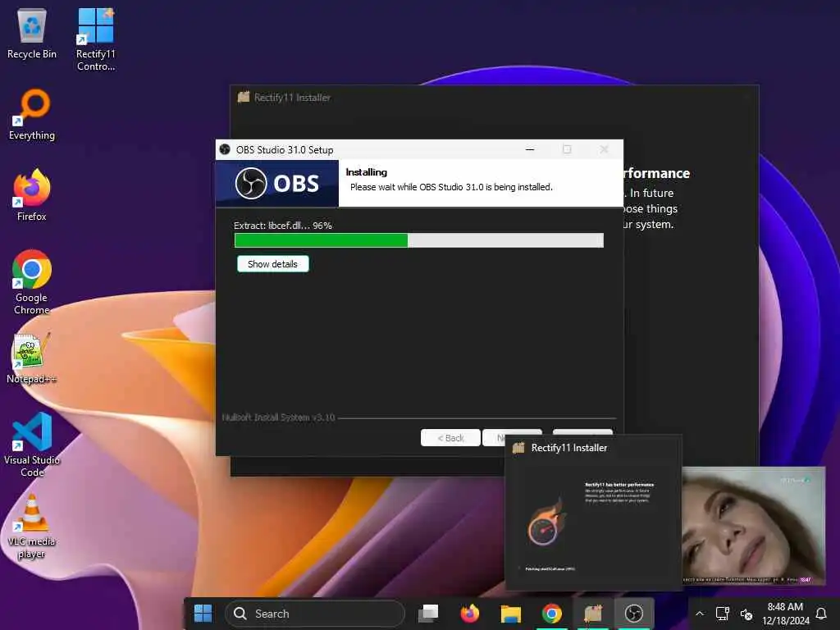Launch the Everything search desktop shortcut

(32, 114)
